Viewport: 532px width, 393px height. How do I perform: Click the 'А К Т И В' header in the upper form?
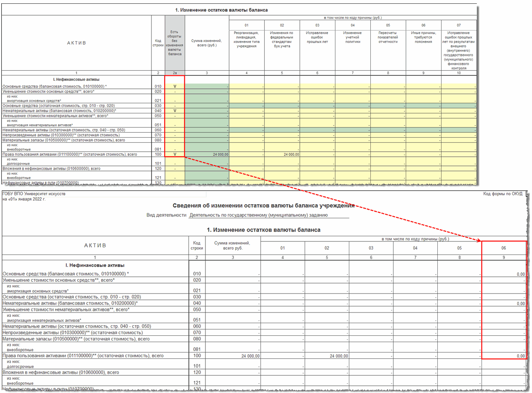(76, 43)
